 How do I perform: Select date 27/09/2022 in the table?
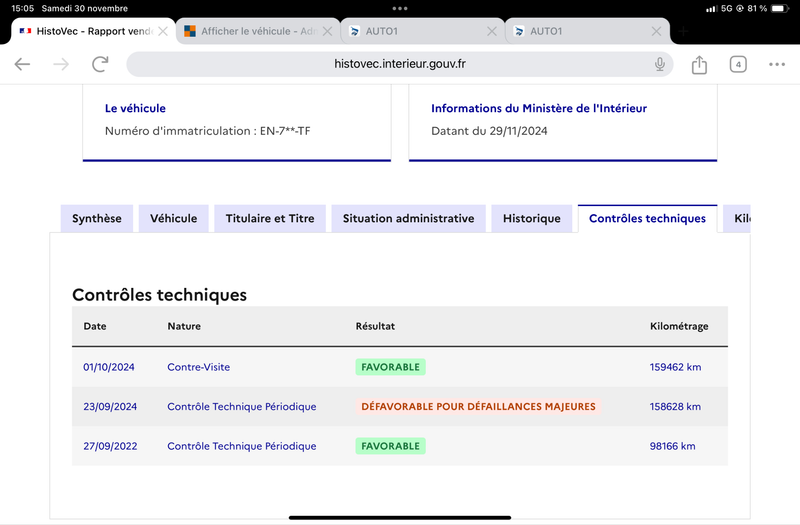click(110, 446)
